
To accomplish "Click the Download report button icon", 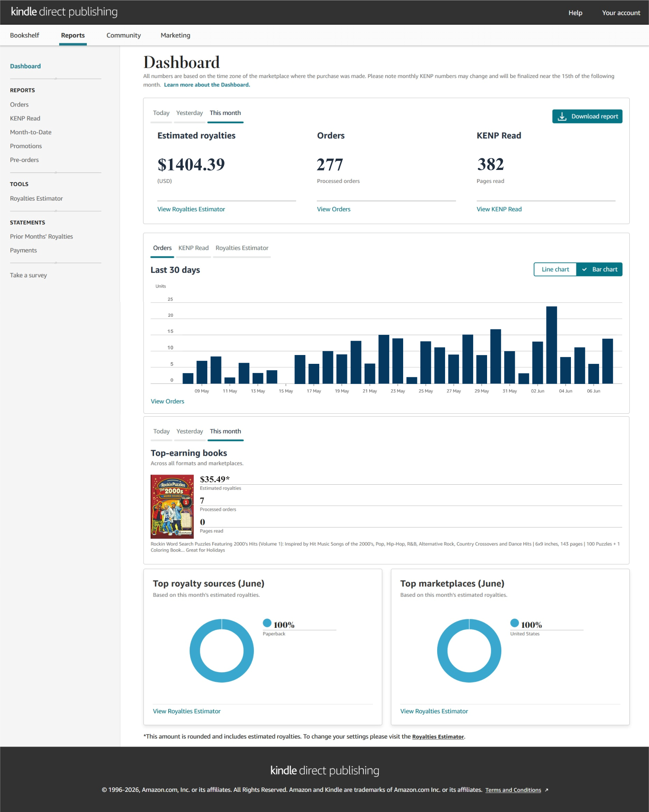I will 562,117.
